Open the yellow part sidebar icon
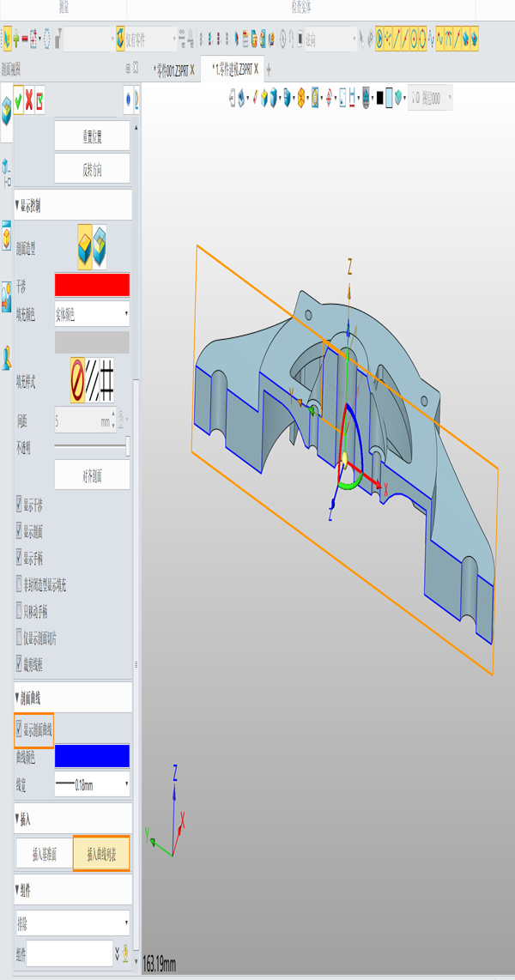The height and width of the screenshot is (980, 515). point(6,236)
